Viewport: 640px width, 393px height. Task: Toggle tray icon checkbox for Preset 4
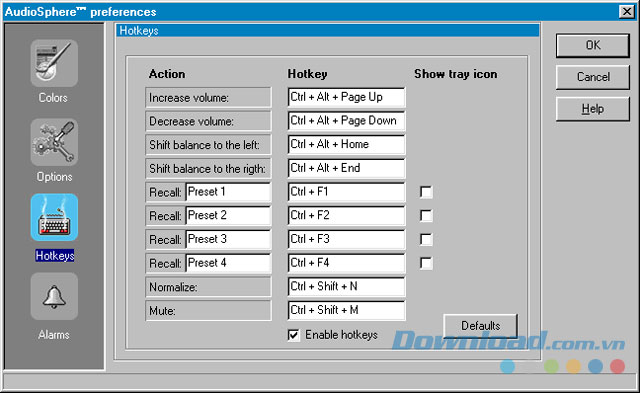pos(426,263)
